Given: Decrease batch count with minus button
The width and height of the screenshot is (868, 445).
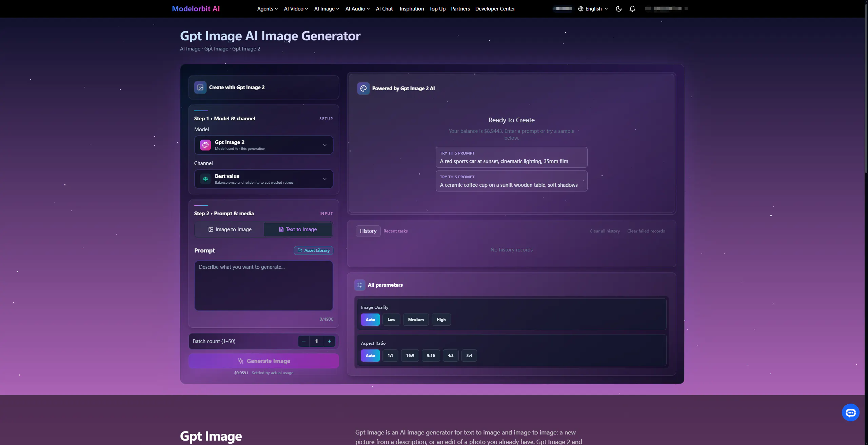Looking at the screenshot, I should point(304,341).
